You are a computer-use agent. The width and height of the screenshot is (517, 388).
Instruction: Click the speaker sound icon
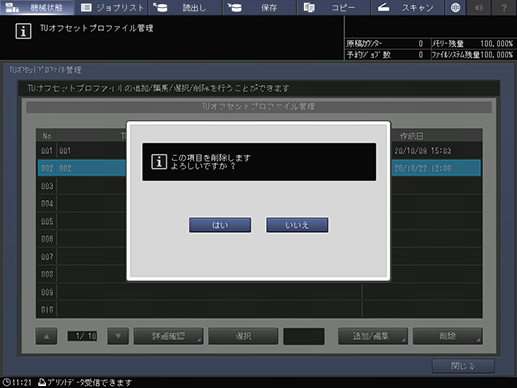coord(479,7)
